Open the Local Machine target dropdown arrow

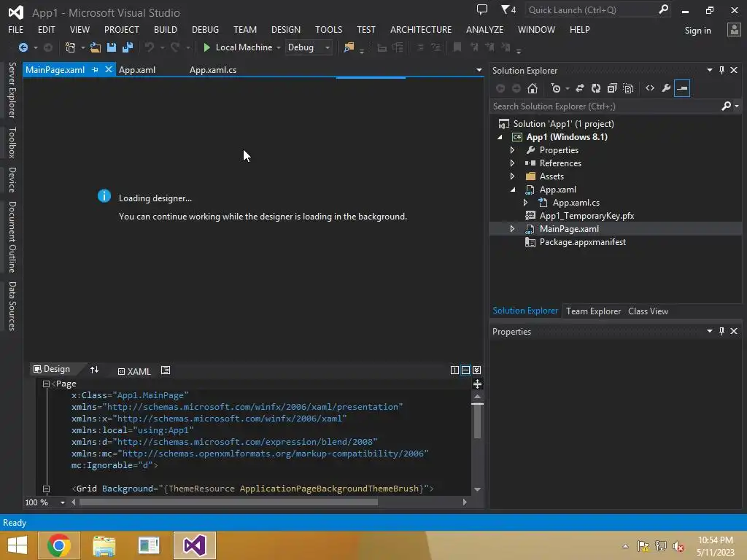coord(279,47)
